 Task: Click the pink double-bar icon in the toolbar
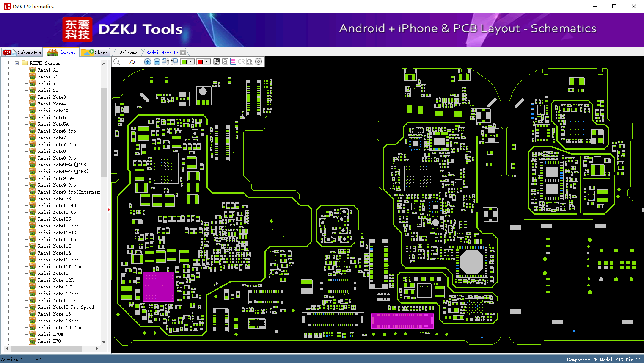[x=233, y=61]
